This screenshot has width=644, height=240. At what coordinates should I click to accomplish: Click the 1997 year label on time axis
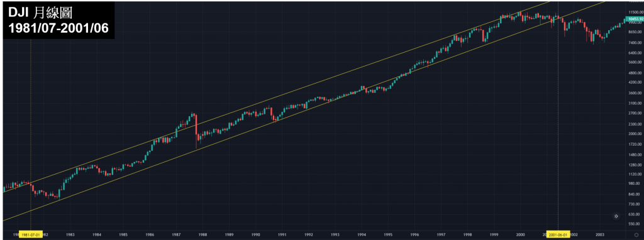[441, 235]
